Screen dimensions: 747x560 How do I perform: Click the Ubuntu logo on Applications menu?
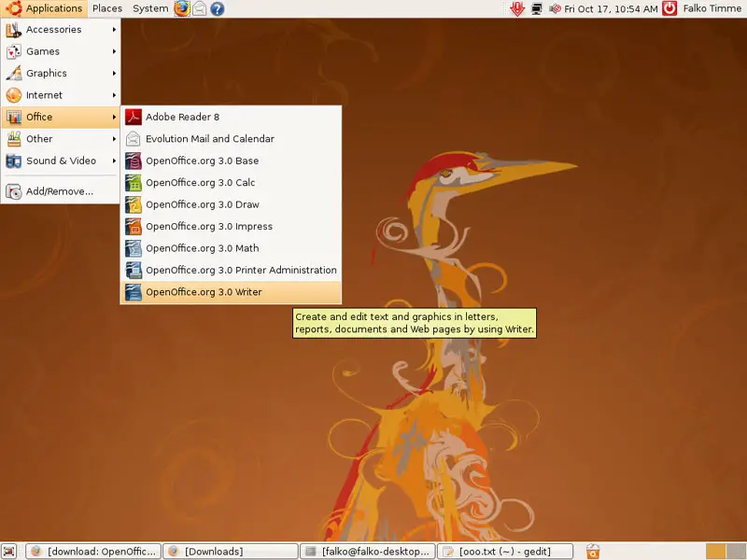(x=13, y=8)
